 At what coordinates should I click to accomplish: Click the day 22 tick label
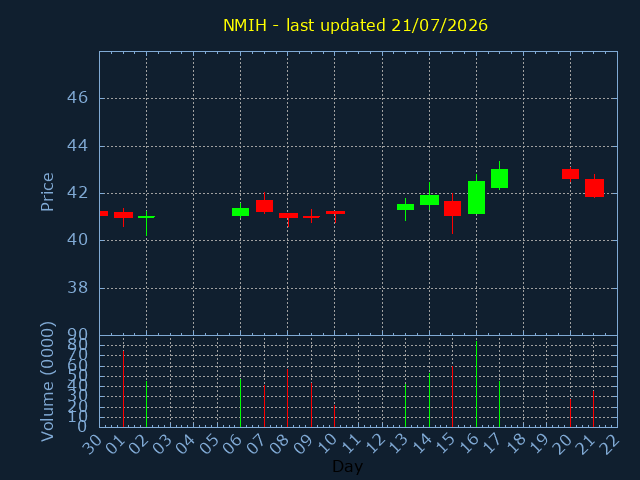coord(611,442)
